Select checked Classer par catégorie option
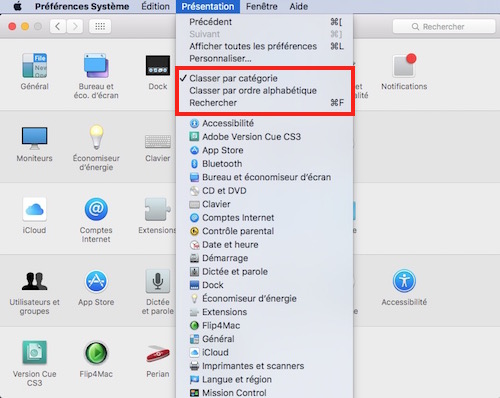The height and width of the screenshot is (398, 500). pyautogui.click(x=265, y=78)
